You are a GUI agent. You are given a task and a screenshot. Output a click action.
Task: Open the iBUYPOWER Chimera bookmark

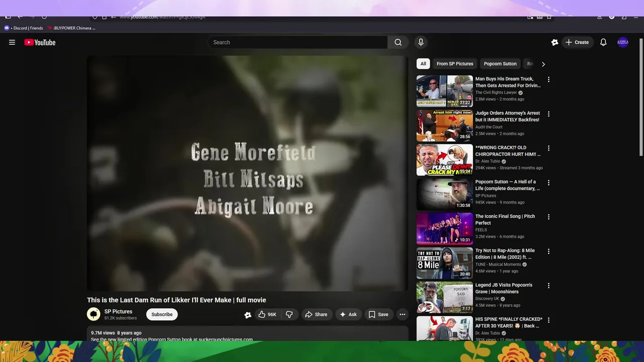coord(71,28)
